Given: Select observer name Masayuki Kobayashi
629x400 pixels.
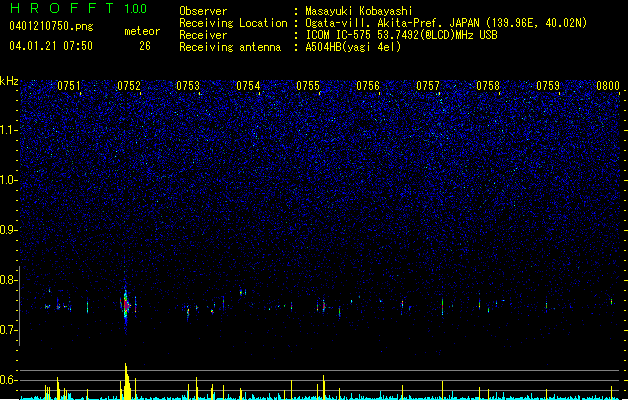Looking at the screenshot, I should [359, 11].
